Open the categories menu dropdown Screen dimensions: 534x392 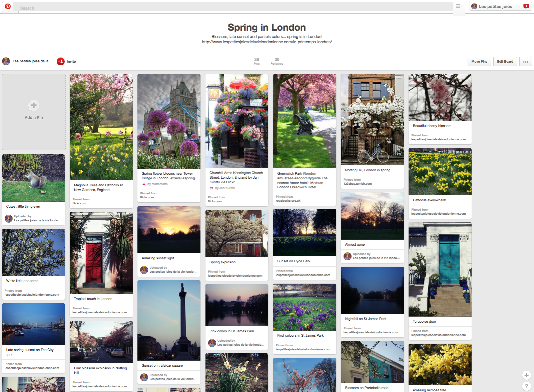(x=459, y=7)
